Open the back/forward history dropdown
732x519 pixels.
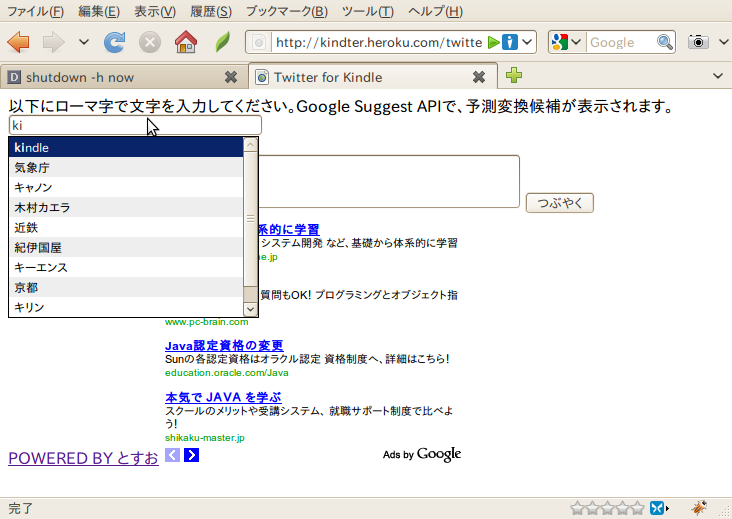pyautogui.click(x=84, y=42)
